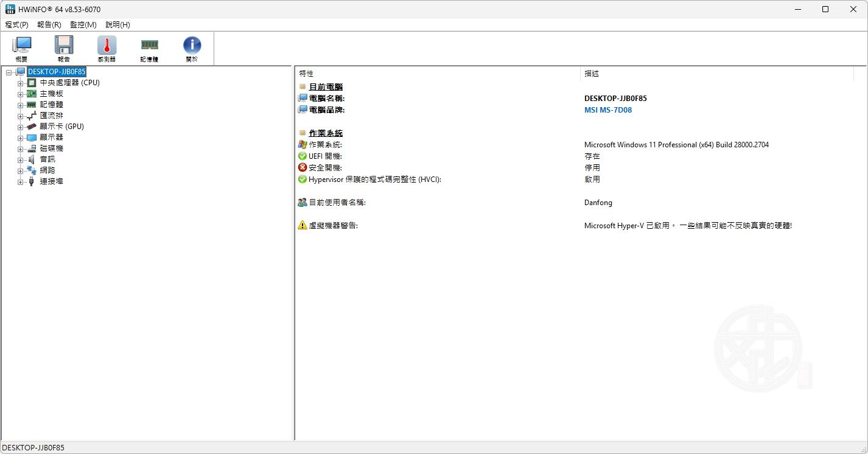Expand the 網路 tree node

point(20,171)
